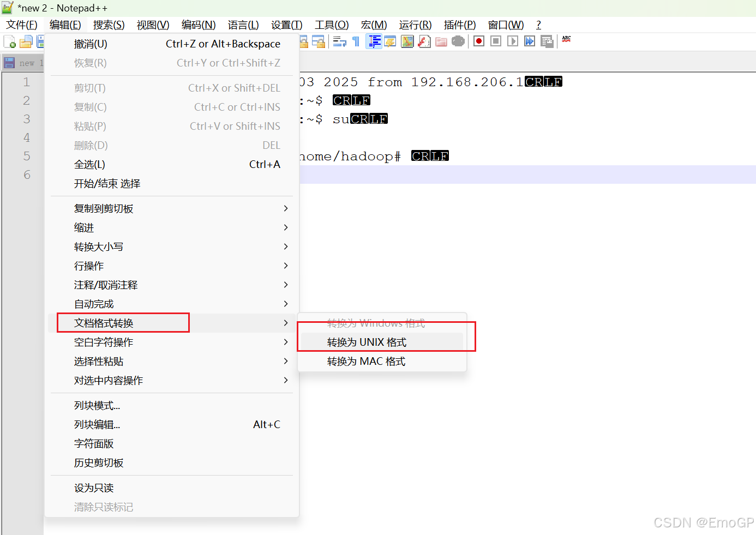Open the define your language icon
Image resolution: width=756 pixels, height=535 pixels.
(390, 41)
